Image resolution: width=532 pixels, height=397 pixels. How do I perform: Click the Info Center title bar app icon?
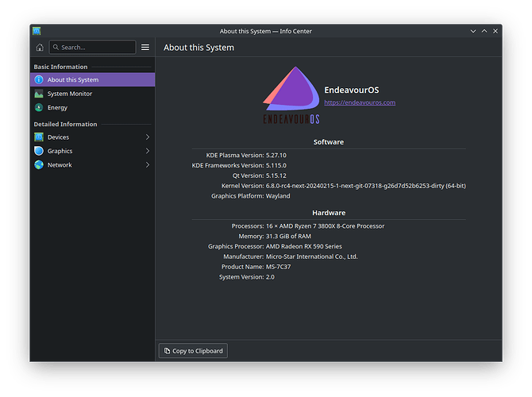tap(37, 31)
